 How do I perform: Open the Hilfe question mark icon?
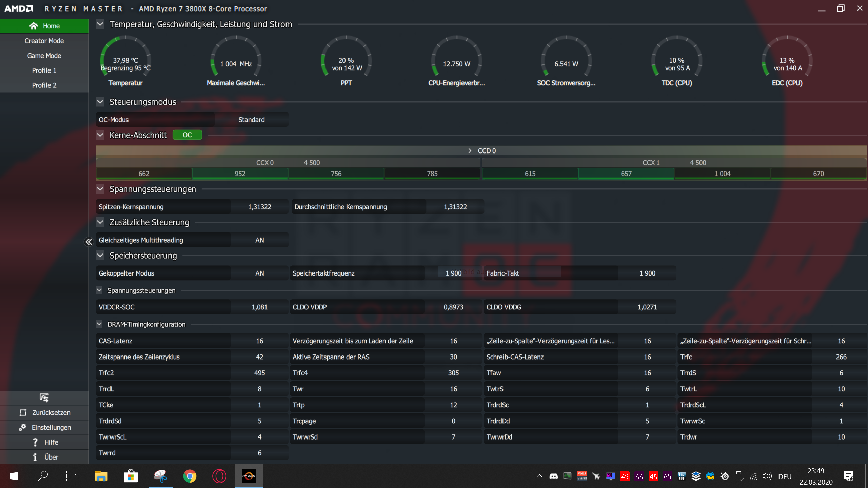(35, 442)
